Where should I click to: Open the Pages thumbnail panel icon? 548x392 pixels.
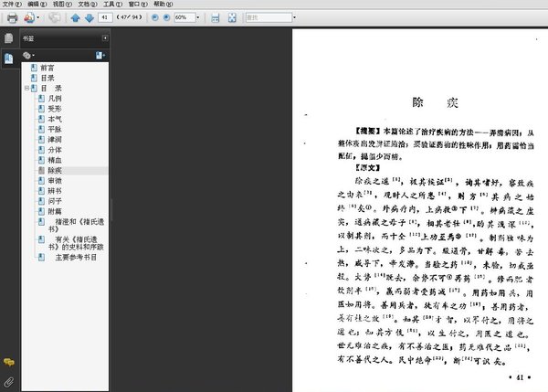tap(8, 38)
